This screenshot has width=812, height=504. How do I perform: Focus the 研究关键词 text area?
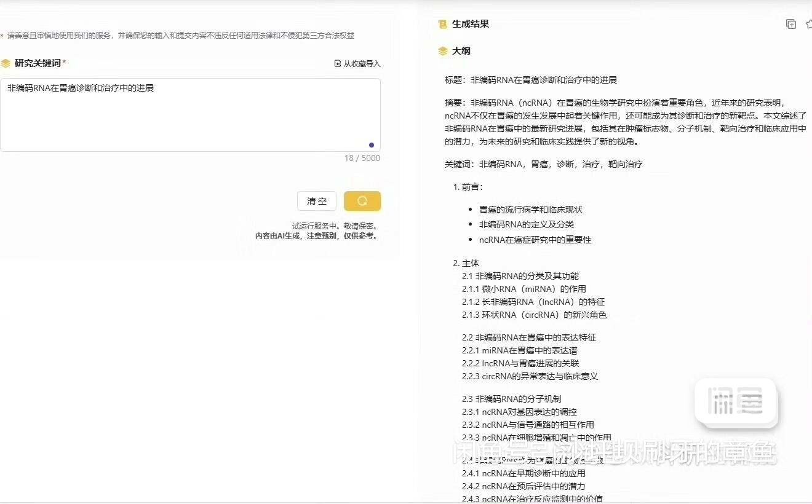pyautogui.click(x=190, y=115)
